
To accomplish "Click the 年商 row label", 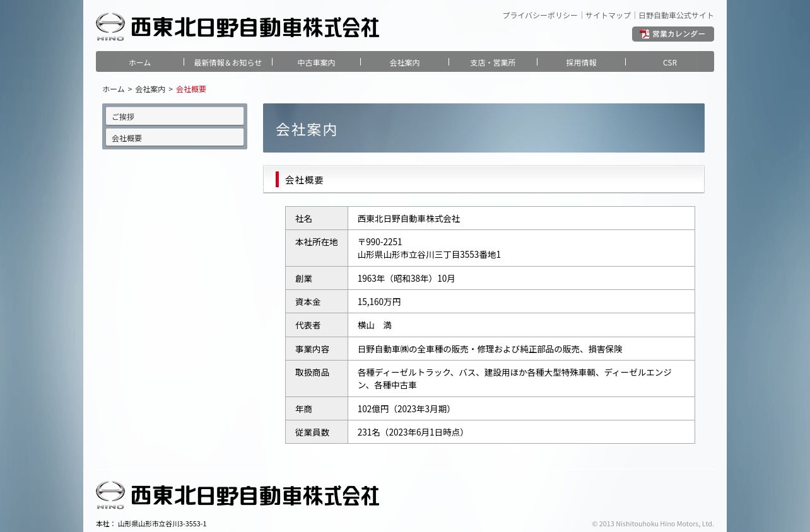I will (303, 408).
